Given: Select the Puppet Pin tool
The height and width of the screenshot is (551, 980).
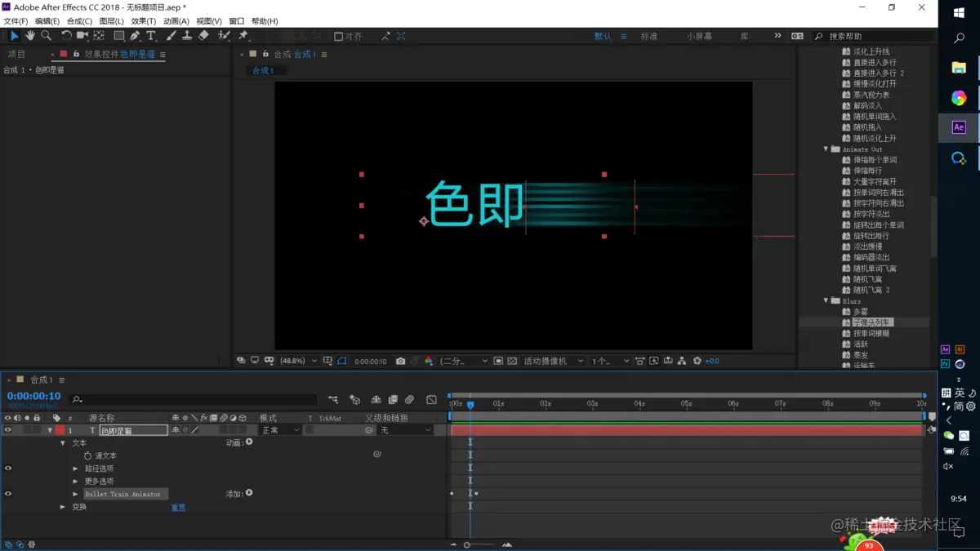Looking at the screenshot, I should pyautogui.click(x=243, y=36).
